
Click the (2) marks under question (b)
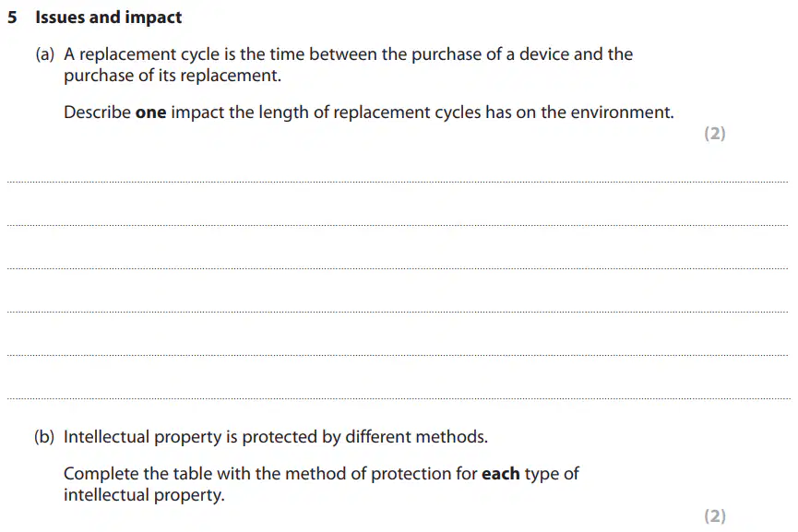715,516
